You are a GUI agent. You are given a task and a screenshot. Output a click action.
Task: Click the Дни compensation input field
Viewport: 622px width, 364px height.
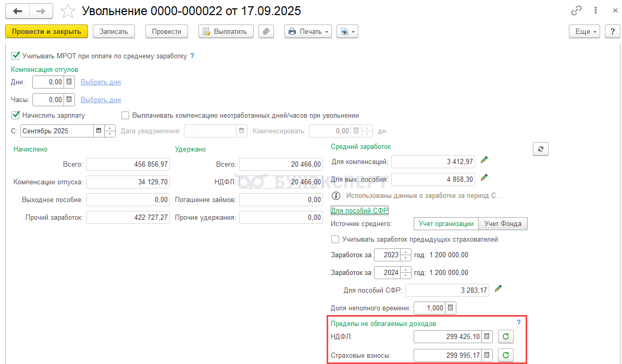48,82
